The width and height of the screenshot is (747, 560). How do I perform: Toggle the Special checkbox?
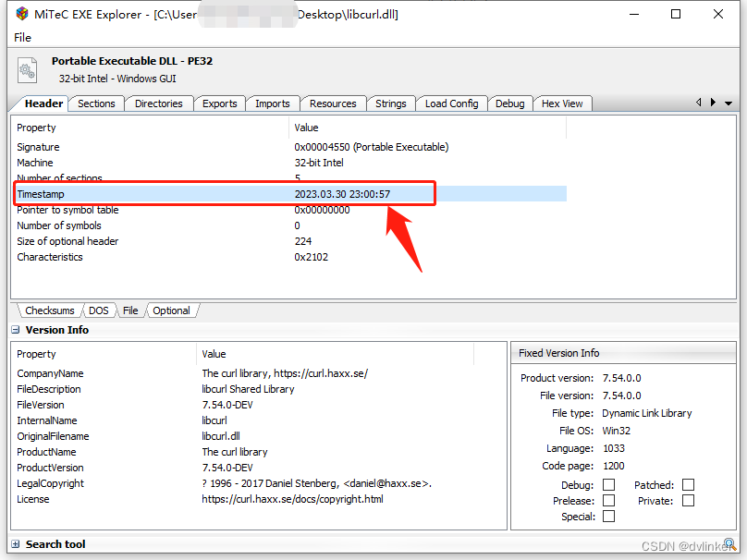[608, 517]
